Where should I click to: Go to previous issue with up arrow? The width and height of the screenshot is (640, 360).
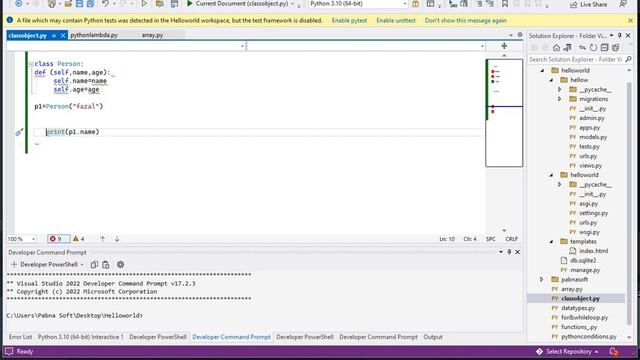pos(102,239)
